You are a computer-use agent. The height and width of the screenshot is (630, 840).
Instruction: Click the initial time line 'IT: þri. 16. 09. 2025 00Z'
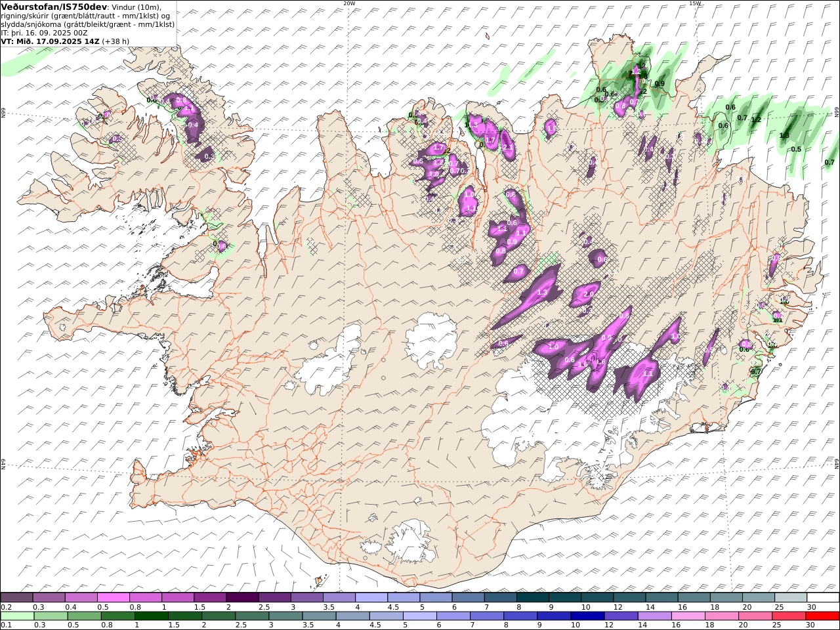click(x=43, y=32)
